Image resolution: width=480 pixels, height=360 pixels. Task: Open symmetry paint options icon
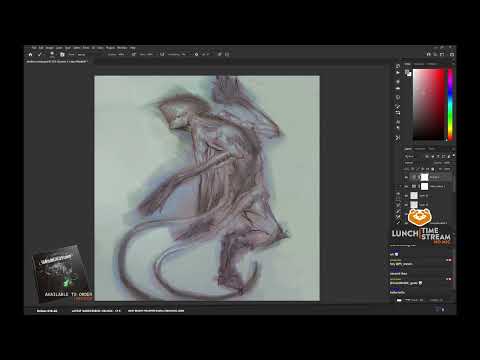pyautogui.click(x=227, y=54)
